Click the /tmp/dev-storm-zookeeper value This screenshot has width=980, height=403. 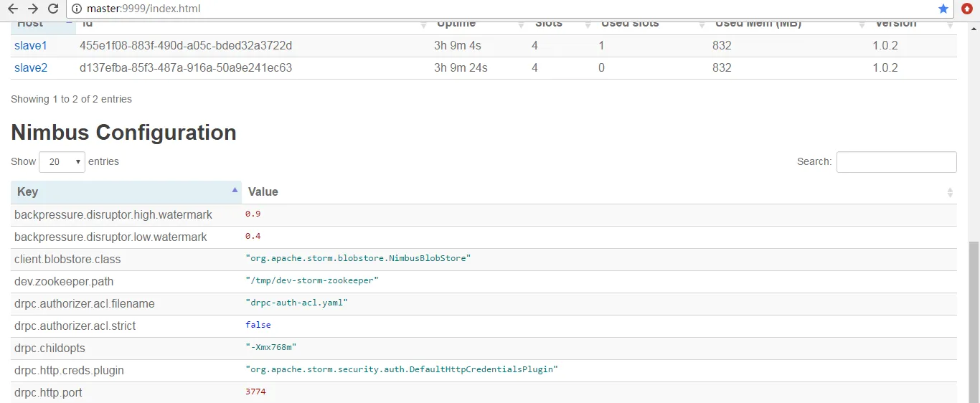coord(312,280)
